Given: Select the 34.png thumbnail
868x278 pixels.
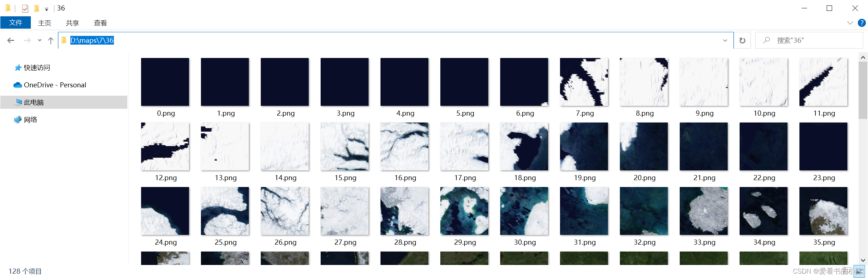Looking at the screenshot, I should [764, 211].
